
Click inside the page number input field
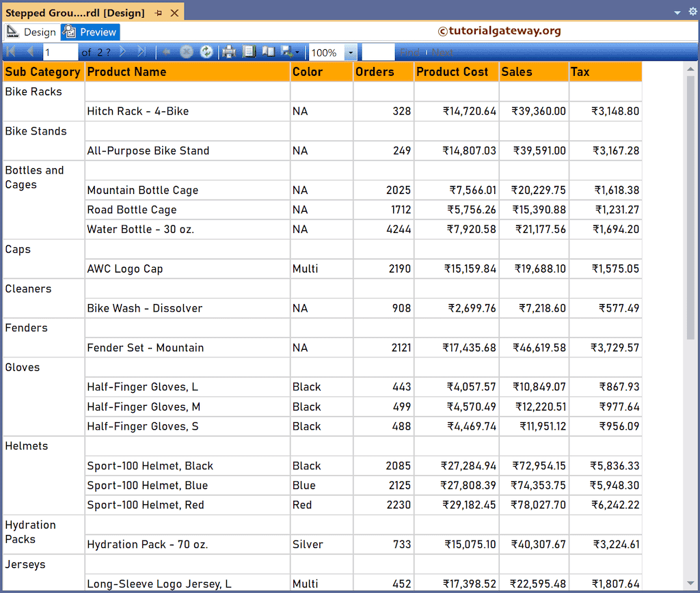(60, 52)
